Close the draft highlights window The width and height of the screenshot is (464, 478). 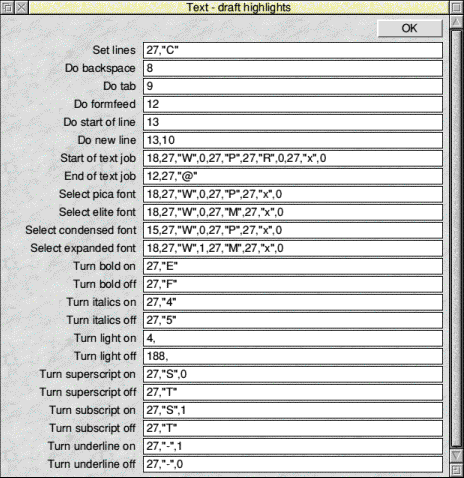22,7
